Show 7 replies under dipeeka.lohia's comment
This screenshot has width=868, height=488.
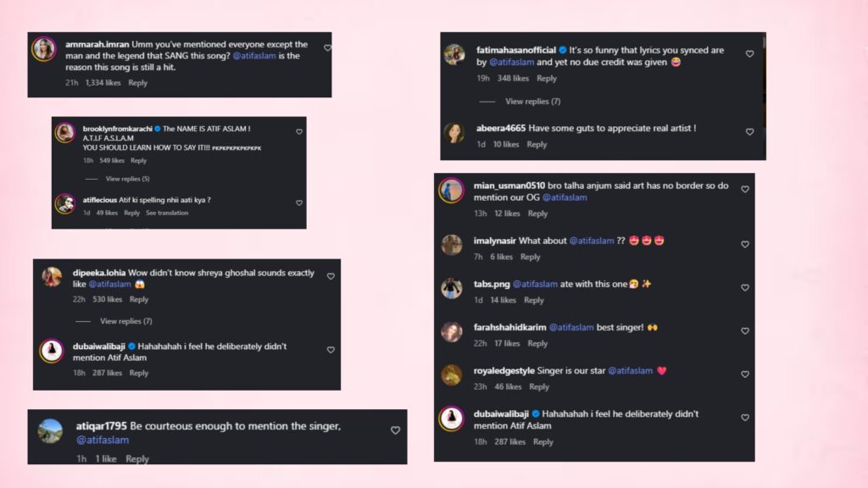click(x=125, y=321)
